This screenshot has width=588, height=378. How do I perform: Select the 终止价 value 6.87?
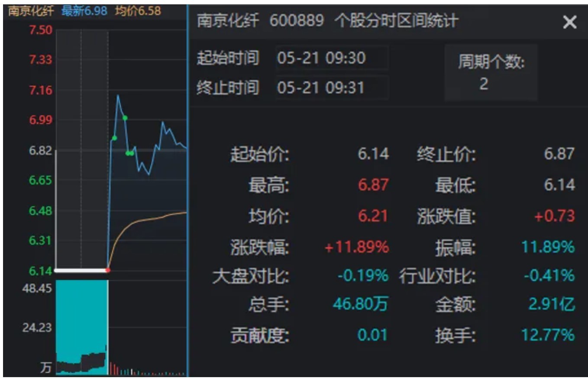point(559,154)
